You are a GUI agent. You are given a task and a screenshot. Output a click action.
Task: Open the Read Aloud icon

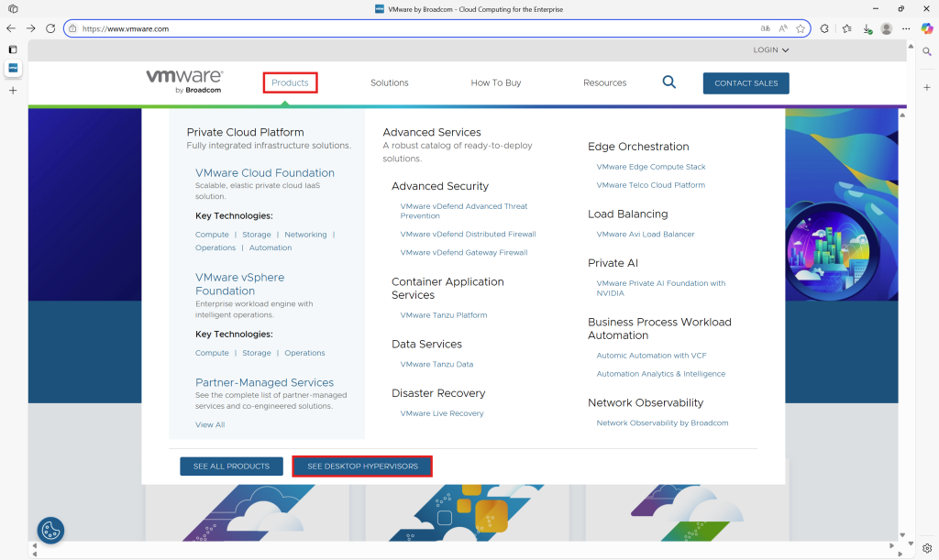point(783,28)
